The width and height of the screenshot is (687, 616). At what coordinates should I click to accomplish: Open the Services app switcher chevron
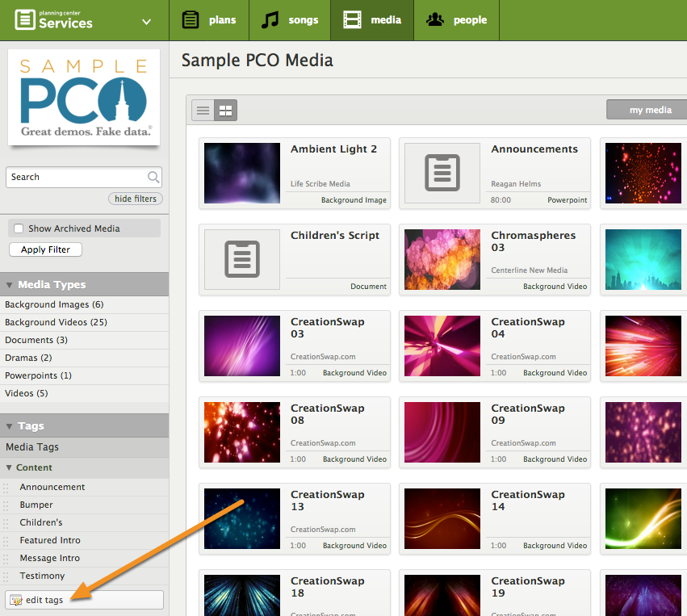pos(147,22)
